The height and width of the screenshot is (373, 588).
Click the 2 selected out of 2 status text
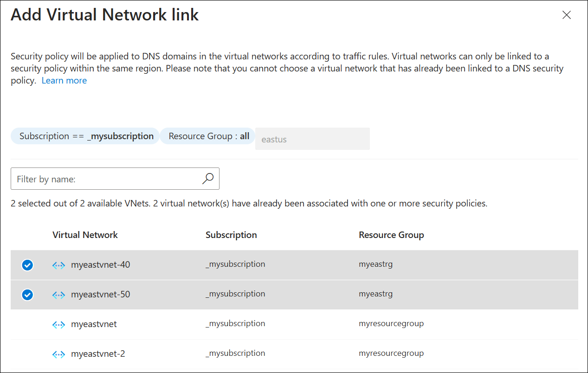249,203
